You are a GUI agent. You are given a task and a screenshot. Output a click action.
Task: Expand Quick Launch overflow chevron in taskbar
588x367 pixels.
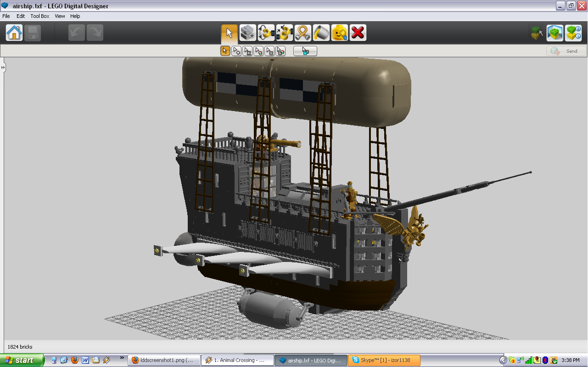pos(122,358)
